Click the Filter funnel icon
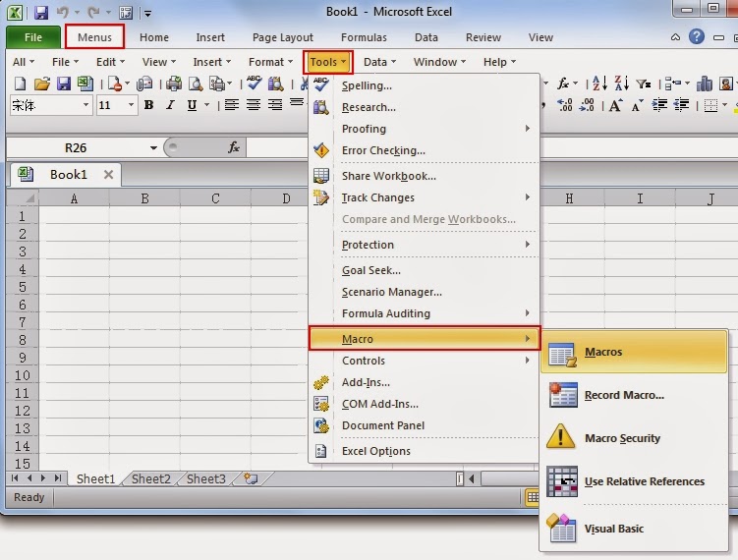This screenshot has height=560, width=738. (x=643, y=84)
